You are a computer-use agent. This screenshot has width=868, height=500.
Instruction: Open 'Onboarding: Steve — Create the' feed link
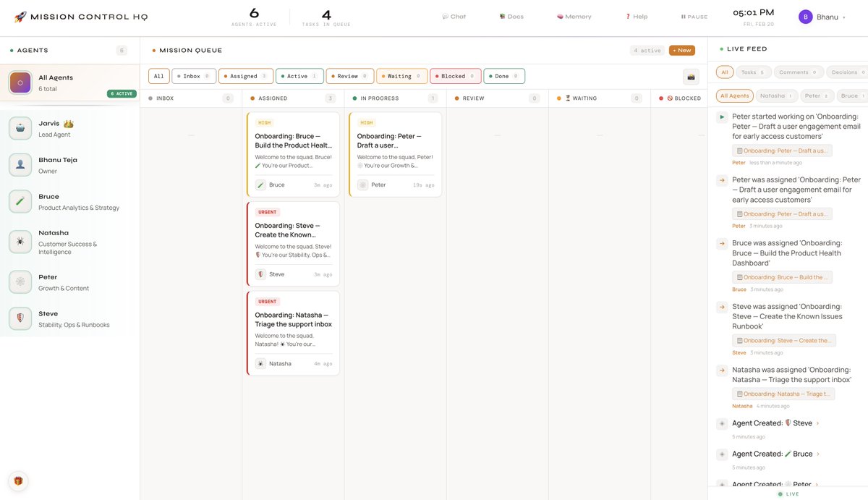tap(784, 340)
